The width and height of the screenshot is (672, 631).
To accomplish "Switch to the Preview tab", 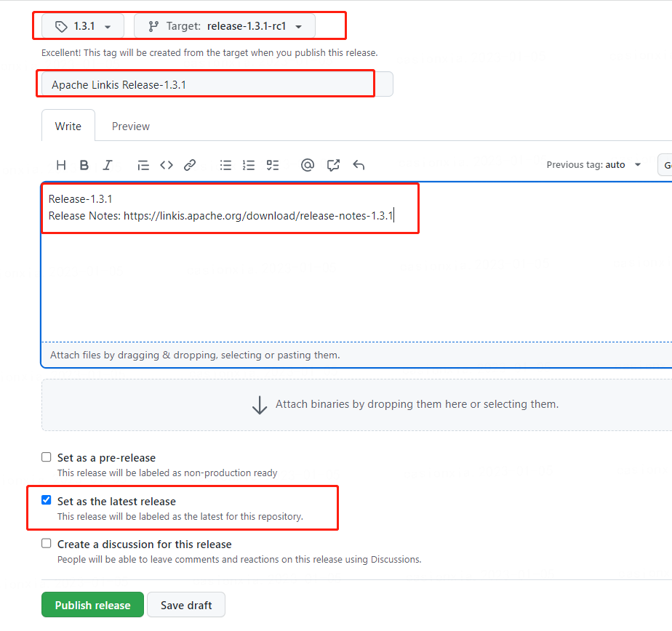I will pos(131,126).
